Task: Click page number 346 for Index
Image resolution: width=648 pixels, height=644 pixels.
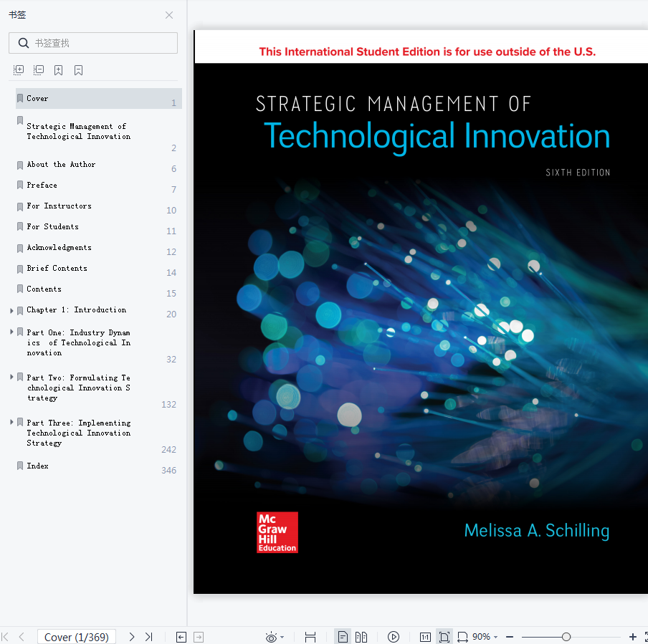Action: (x=168, y=471)
